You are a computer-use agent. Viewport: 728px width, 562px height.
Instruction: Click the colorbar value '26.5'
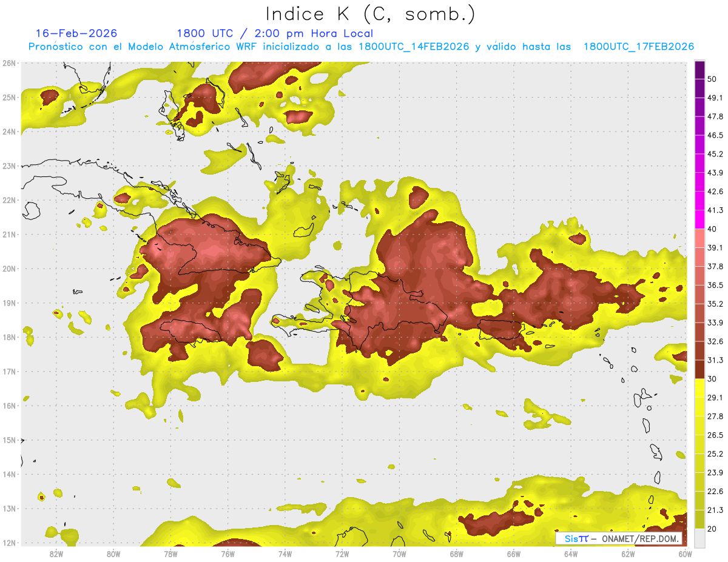(x=715, y=435)
